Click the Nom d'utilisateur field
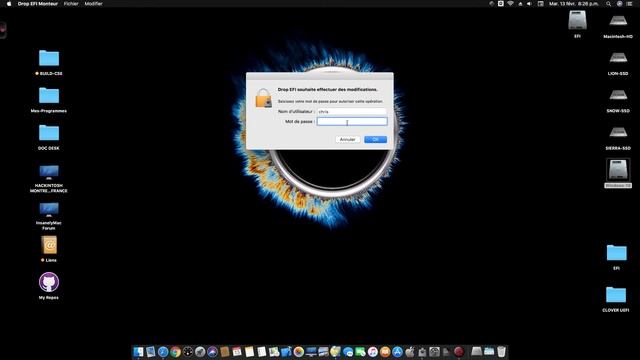640x360 pixels. point(352,111)
